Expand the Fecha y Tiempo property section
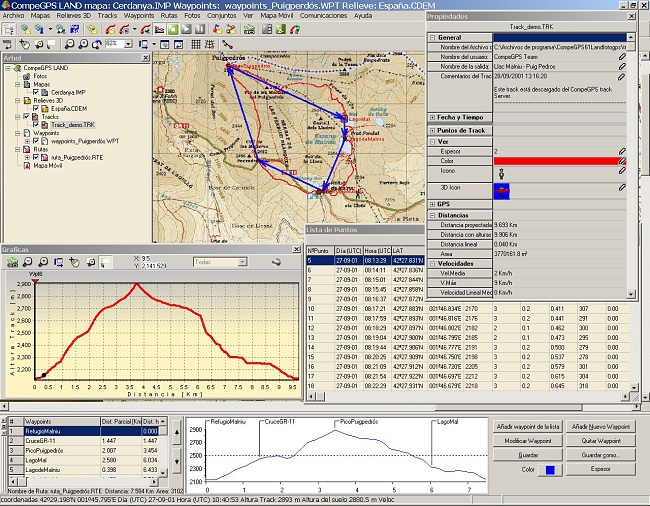Screen dimensions: 650x506 point(432,118)
